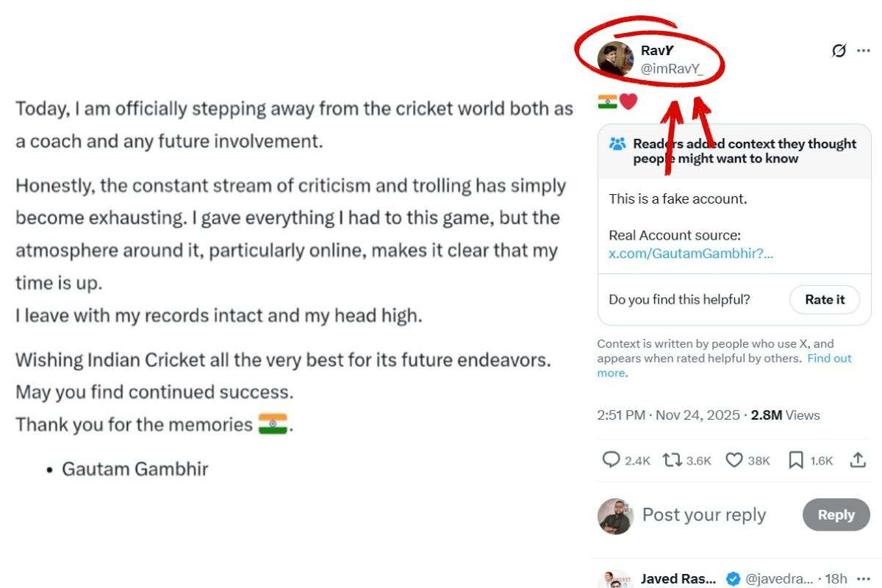This screenshot has height=588, width=882.
Task: Open replies via the speech bubble icon
Action: point(612,460)
